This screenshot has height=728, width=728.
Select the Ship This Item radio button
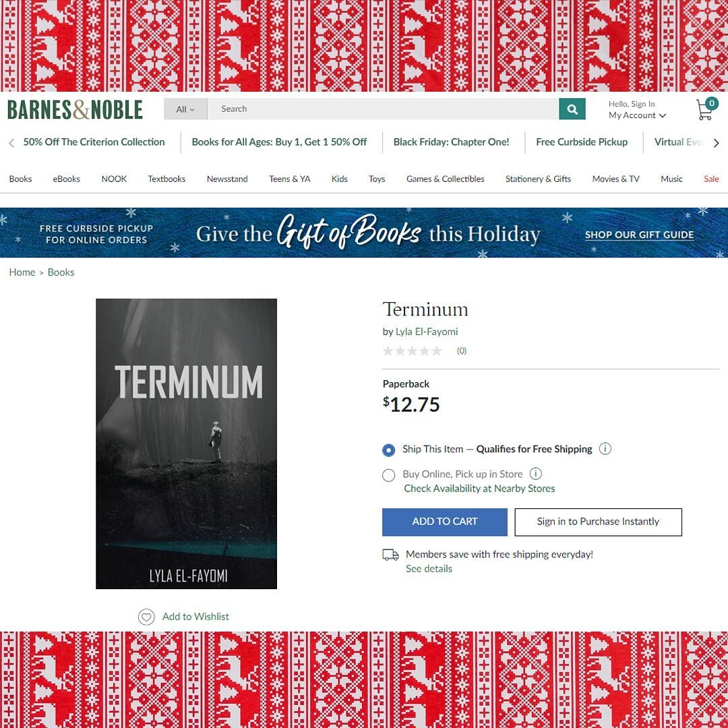coord(389,450)
